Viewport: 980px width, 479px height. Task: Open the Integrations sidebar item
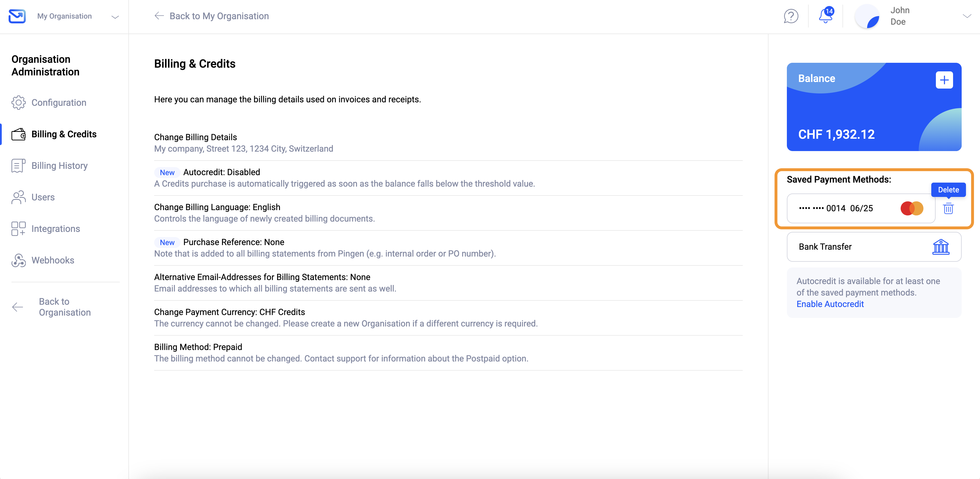[x=56, y=229]
